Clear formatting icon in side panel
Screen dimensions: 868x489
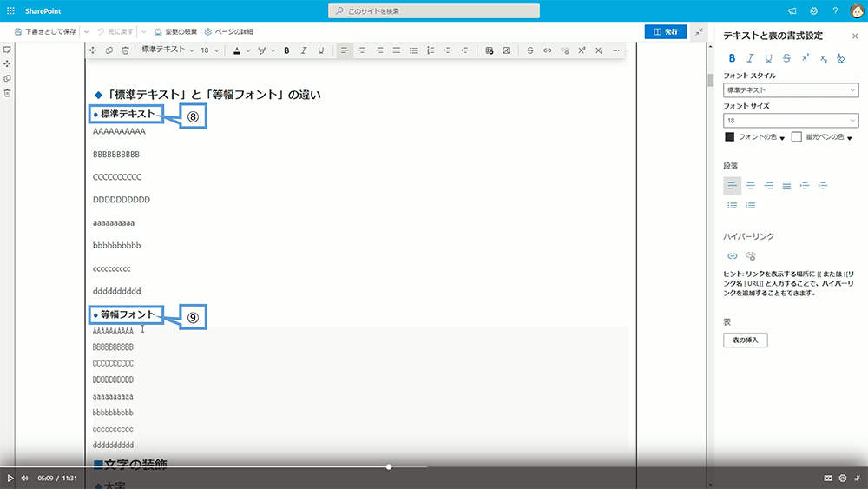coord(841,58)
